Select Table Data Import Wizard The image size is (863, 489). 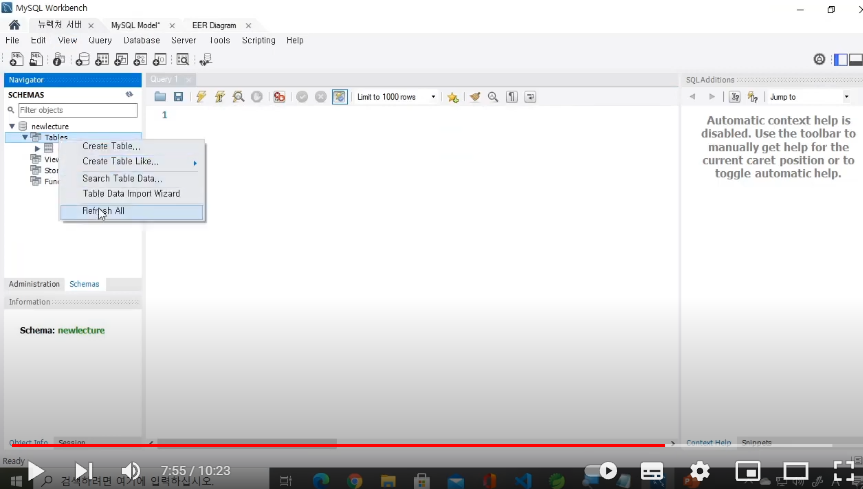(131, 194)
